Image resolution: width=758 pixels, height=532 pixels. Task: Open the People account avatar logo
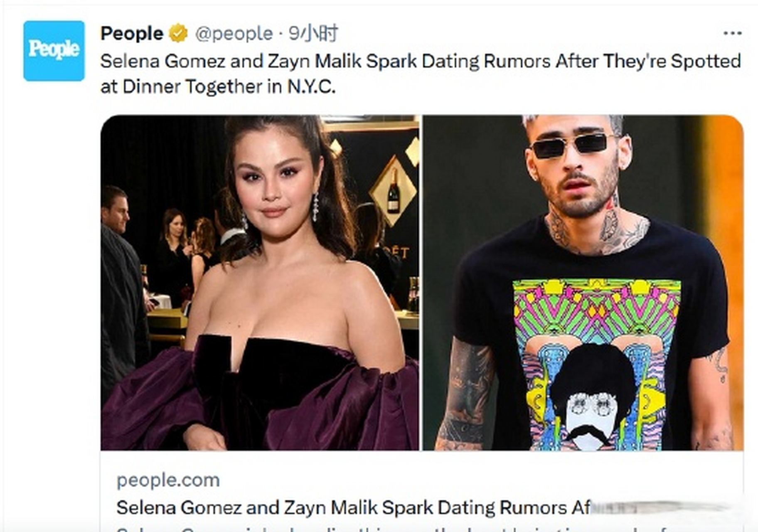coord(54,51)
